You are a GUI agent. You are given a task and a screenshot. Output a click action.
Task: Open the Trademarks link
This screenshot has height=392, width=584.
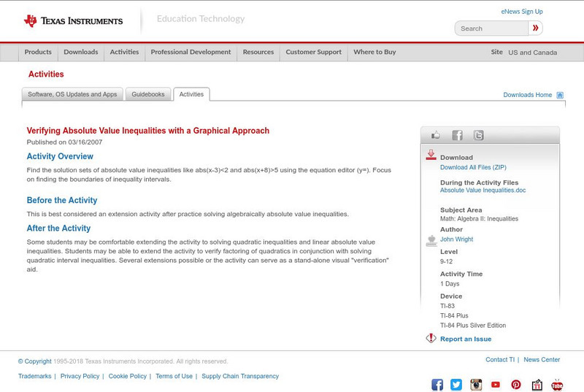click(34, 376)
